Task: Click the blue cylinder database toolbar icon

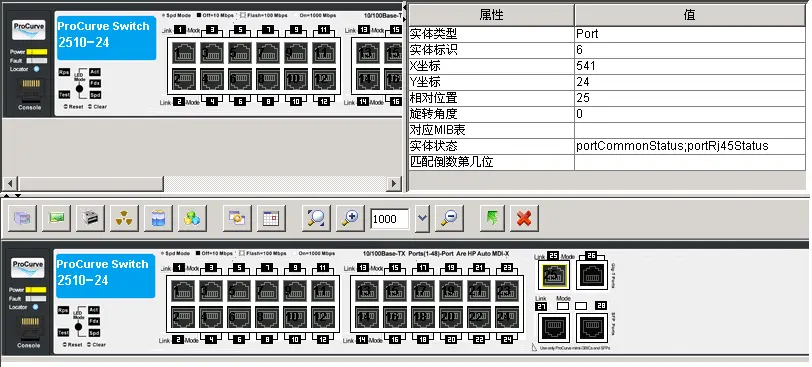Action: point(158,218)
